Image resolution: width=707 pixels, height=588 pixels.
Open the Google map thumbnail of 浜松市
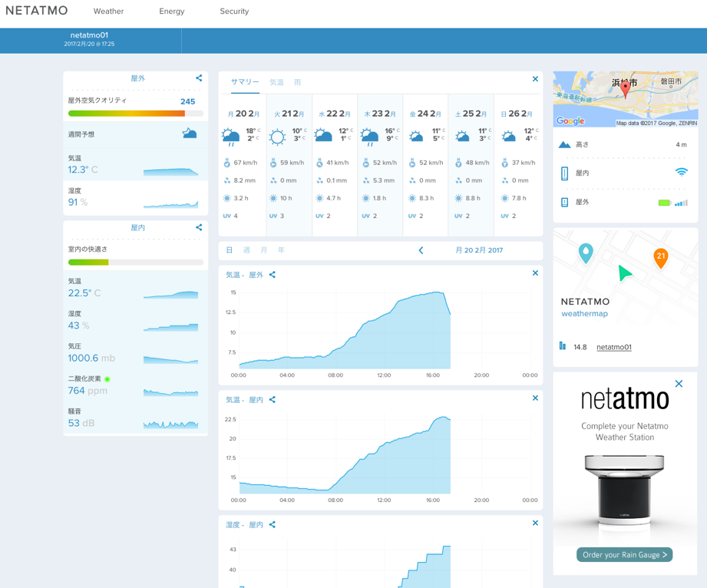[x=626, y=99]
